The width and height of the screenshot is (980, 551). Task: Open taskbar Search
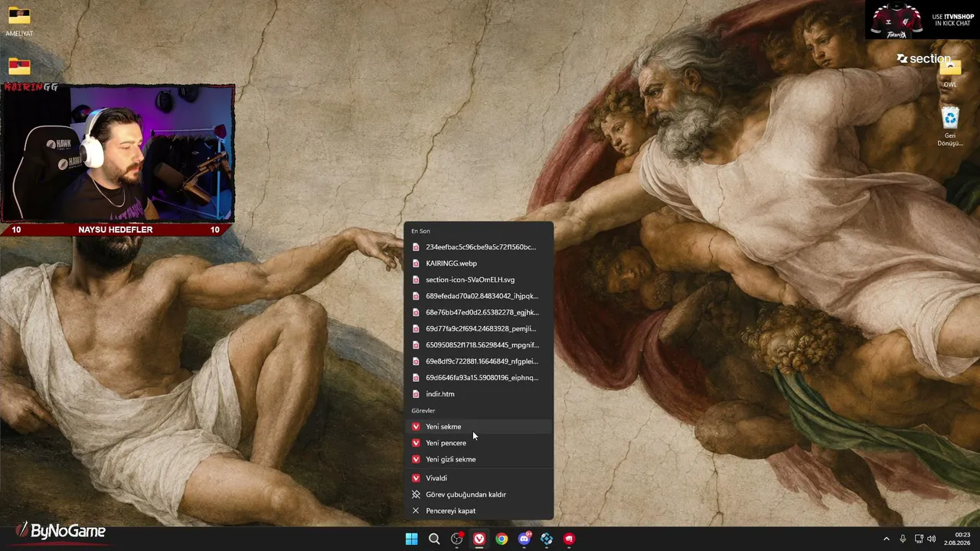pos(434,539)
